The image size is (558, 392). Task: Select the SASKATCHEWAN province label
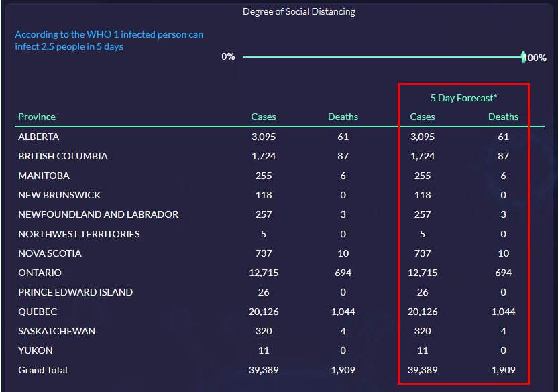pyautogui.click(x=56, y=331)
